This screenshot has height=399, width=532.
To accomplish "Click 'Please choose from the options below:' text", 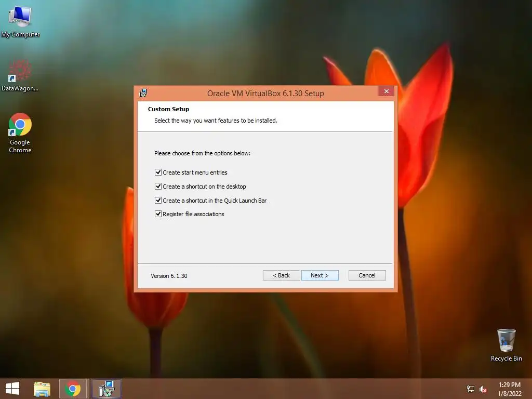I will tap(202, 153).
